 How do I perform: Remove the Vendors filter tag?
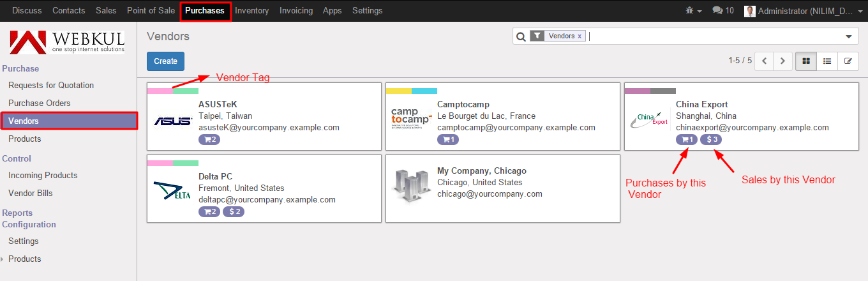click(x=580, y=36)
